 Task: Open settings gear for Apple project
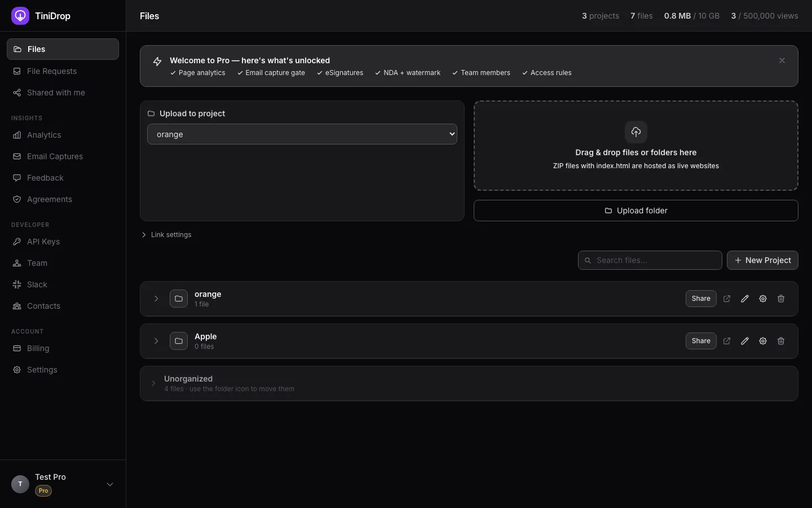point(763,341)
